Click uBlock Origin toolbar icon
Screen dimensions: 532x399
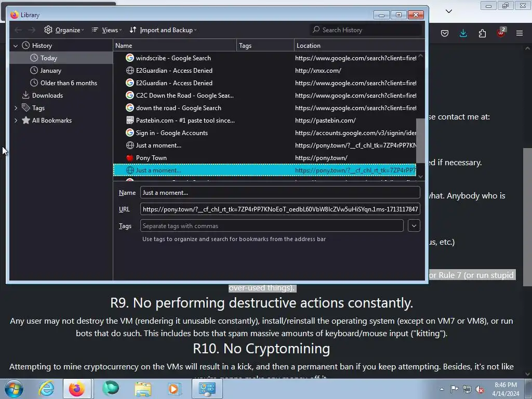pyautogui.click(x=501, y=33)
